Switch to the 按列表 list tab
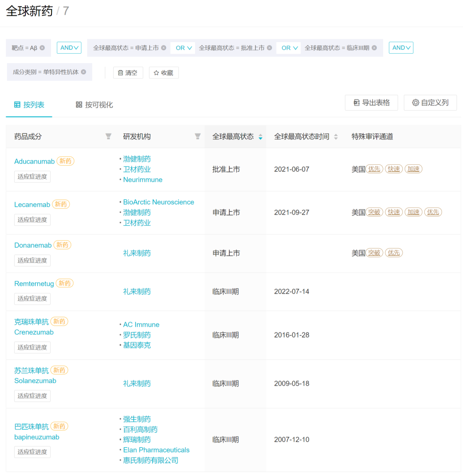Image resolution: width=463 pixels, height=476 pixels. coord(29,105)
